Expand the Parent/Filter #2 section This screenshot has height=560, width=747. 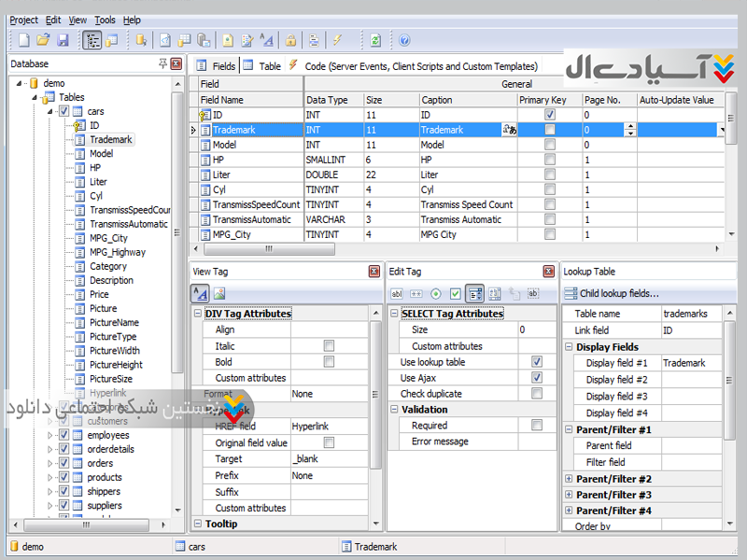569,479
